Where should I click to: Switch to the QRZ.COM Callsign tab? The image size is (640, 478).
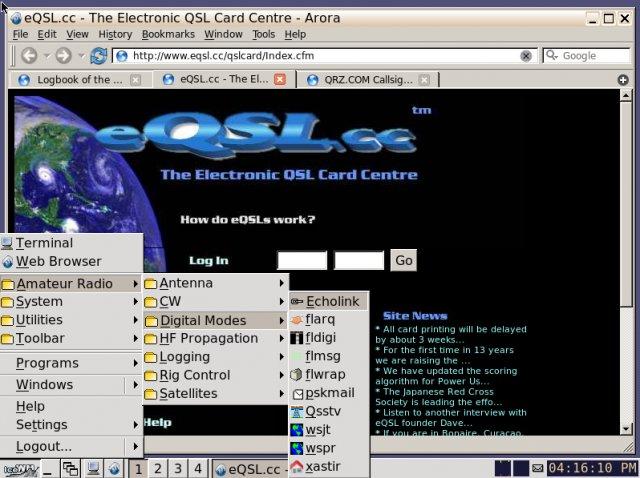point(366,79)
